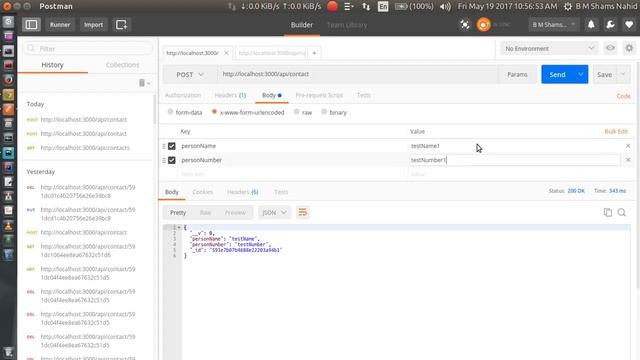This screenshot has width=640, height=360.
Task: Switch response view to Raw
Action: point(205,213)
